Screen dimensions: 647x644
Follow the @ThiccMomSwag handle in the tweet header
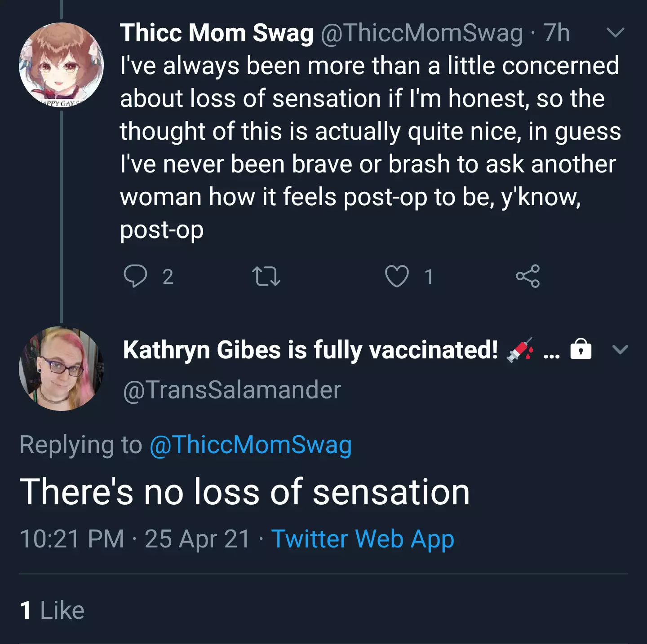[422, 33]
